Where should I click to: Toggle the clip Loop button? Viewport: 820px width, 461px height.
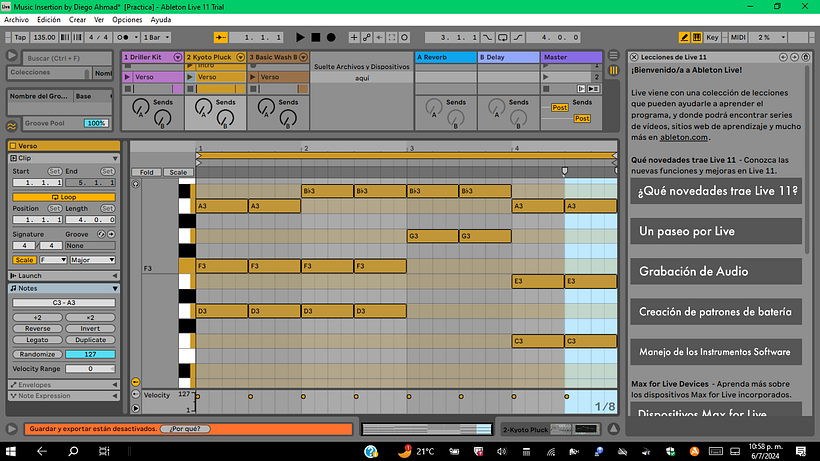[64, 197]
